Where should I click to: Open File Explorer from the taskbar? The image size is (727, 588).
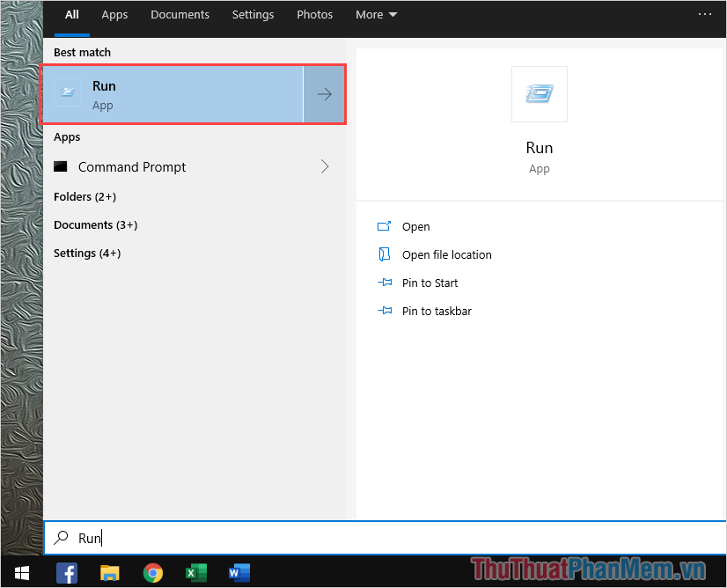tap(109, 573)
